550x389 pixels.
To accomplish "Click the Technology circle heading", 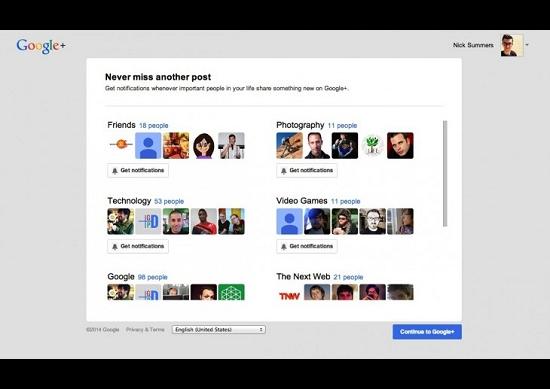I will (x=129, y=201).
